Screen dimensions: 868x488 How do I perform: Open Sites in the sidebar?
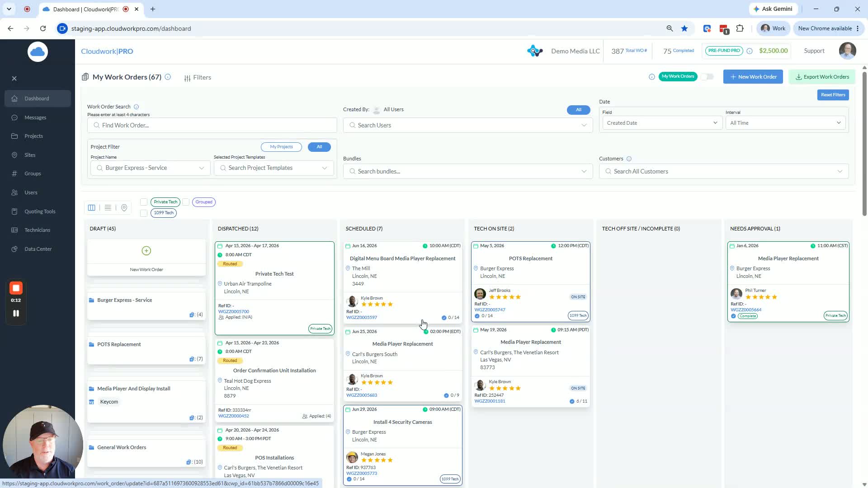(30, 155)
